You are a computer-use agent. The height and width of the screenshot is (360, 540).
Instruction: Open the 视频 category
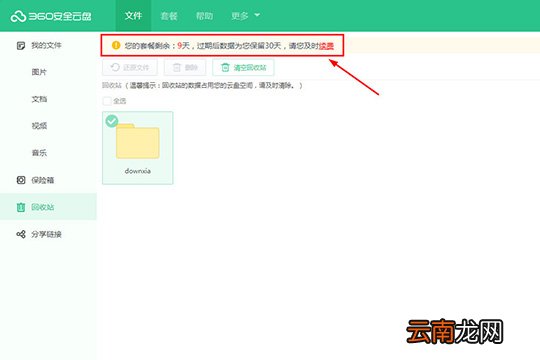pos(39,126)
